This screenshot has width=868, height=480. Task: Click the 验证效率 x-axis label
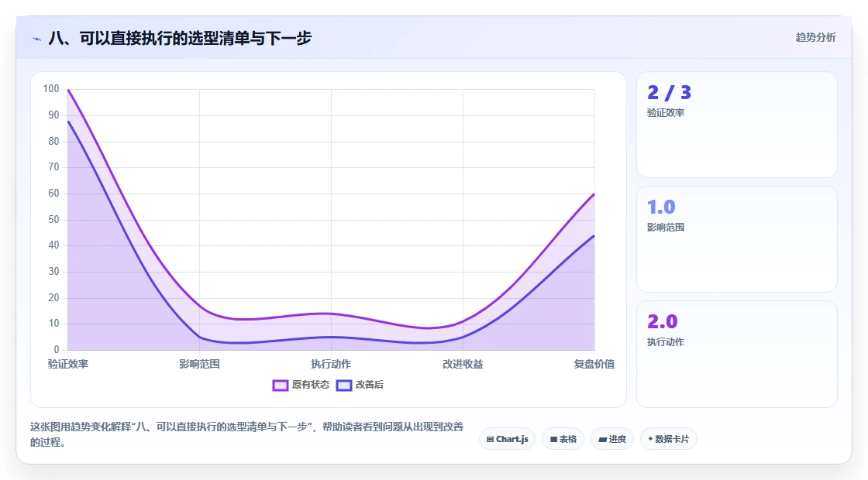[68, 364]
